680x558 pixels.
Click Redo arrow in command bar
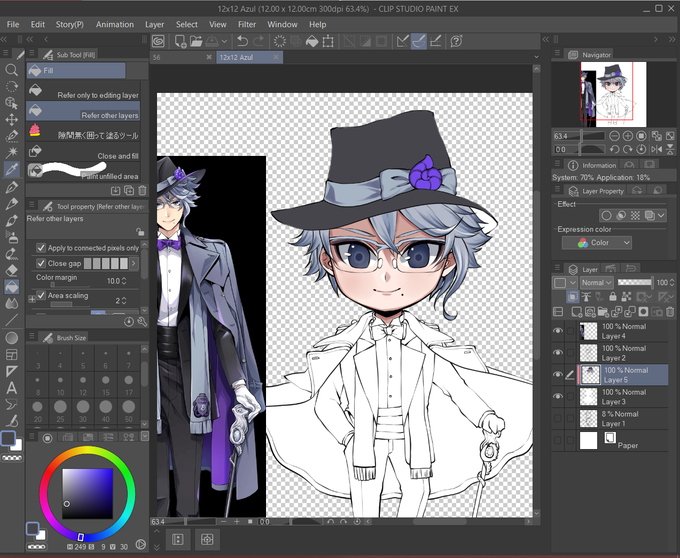pos(258,41)
